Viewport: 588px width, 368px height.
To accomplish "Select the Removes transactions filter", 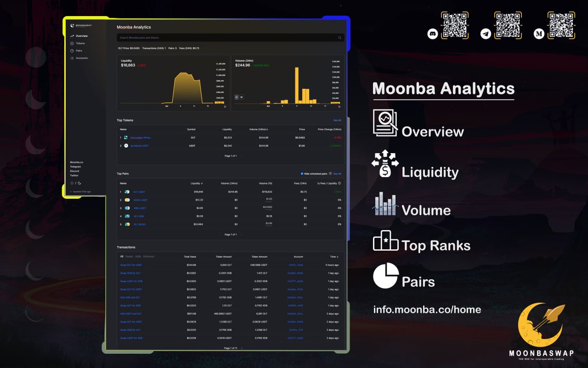I will [x=148, y=256].
